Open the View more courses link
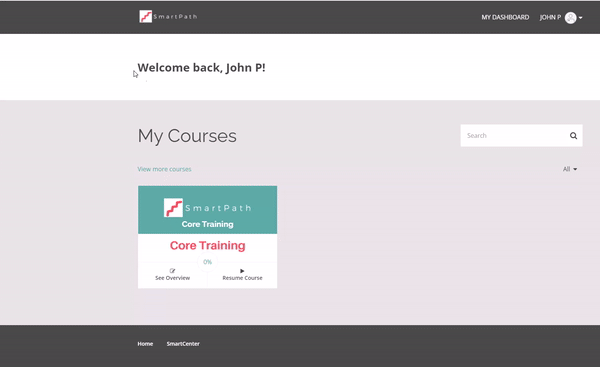 164,169
